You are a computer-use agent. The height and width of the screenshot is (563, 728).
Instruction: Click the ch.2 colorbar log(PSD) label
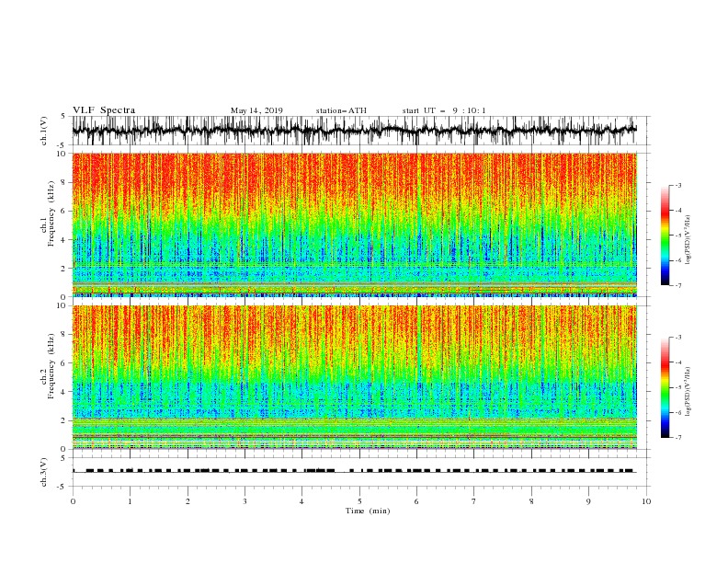point(688,392)
